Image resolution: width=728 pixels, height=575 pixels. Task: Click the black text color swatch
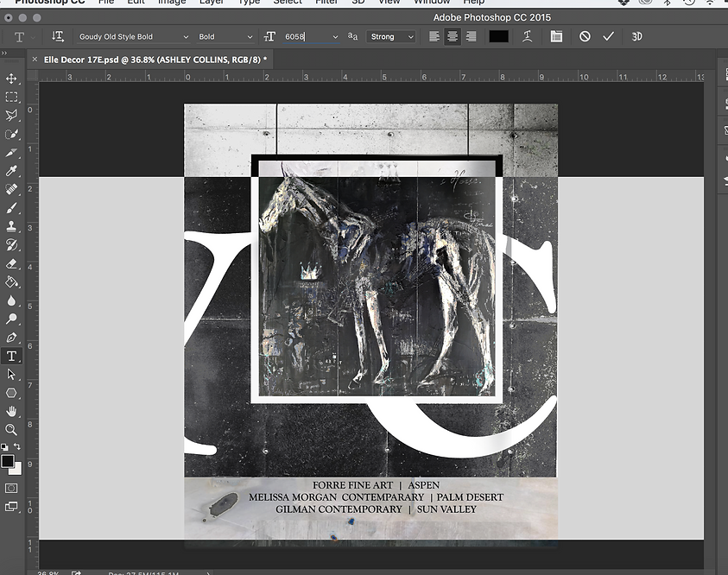[498, 36]
